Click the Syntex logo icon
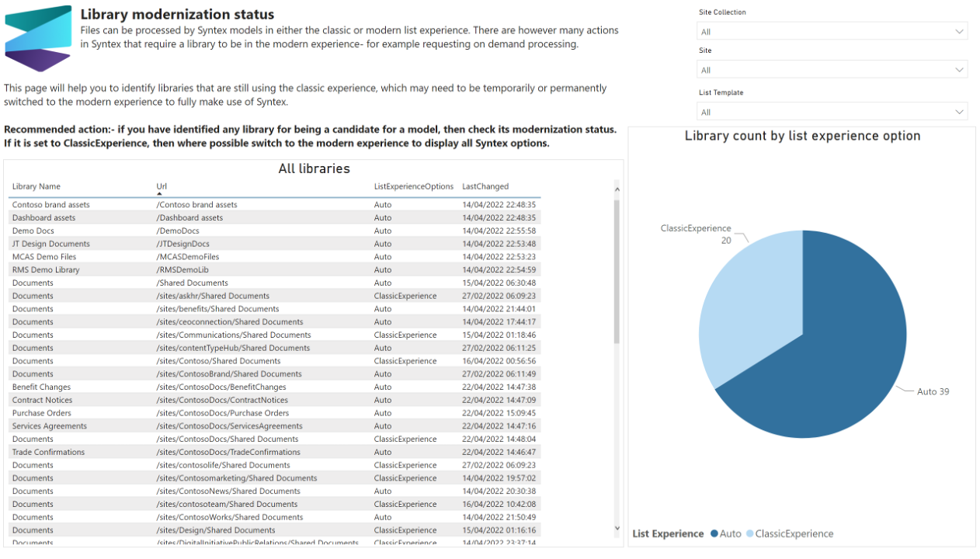The width and height of the screenshot is (980, 559). click(38, 39)
